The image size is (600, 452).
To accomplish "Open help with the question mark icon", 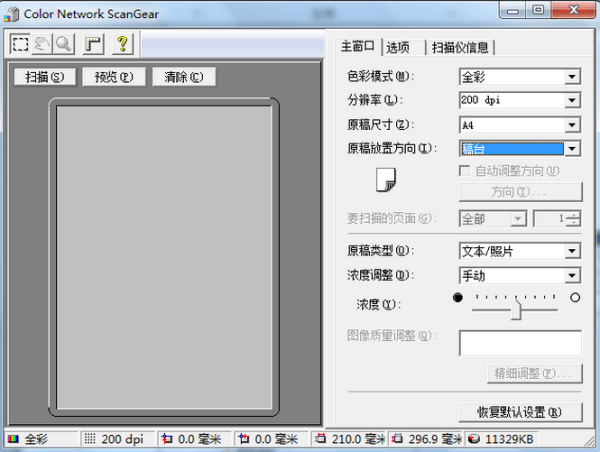I will 122,44.
